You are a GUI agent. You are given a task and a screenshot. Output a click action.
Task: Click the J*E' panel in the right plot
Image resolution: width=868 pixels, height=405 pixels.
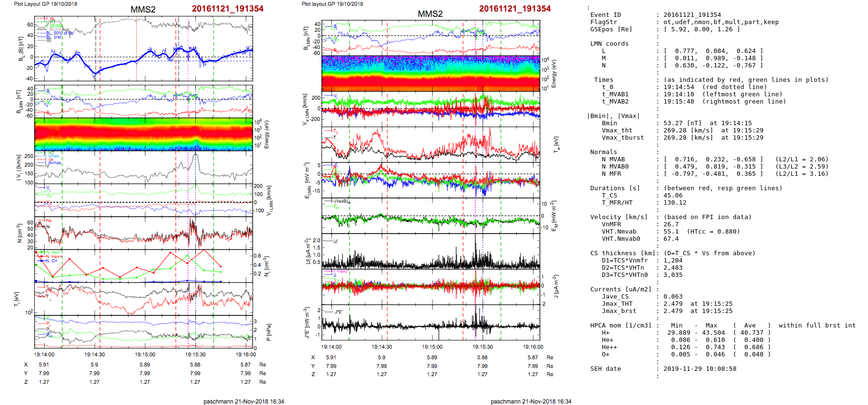pos(431,322)
